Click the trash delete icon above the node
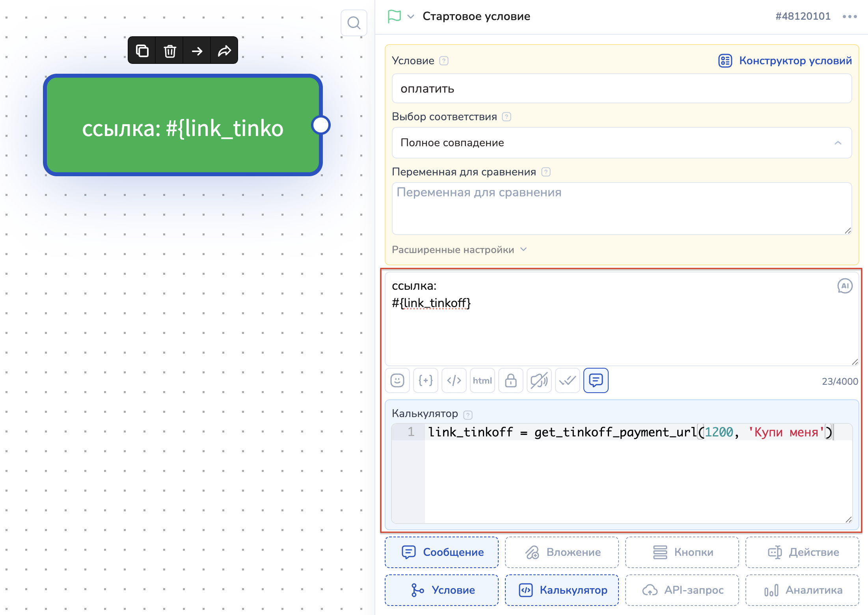Screen dimensions: 868x615 pos(170,51)
